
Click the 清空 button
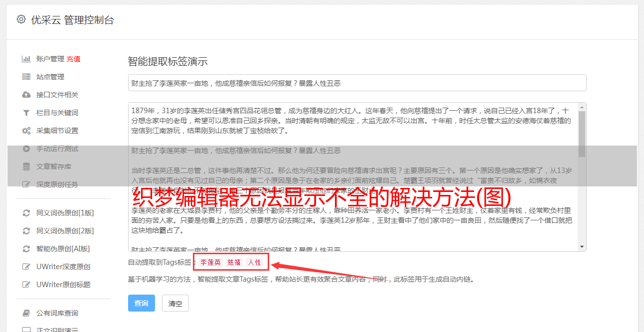point(175,303)
